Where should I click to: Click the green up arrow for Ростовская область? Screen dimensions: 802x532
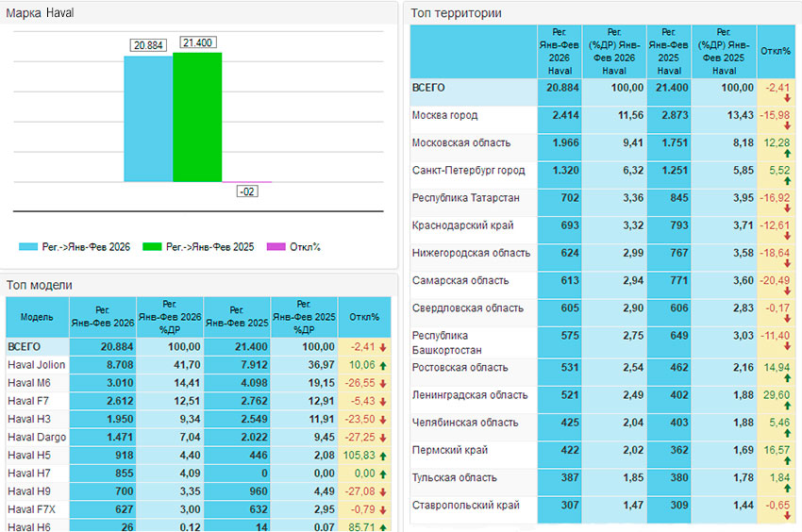[x=787, y=376]
